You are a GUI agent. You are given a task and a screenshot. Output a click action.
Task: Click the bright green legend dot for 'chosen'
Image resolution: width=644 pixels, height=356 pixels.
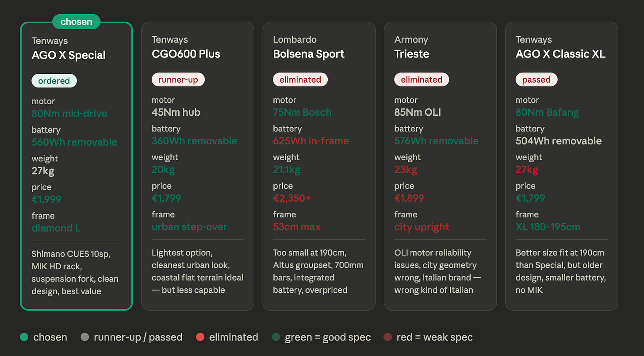[24, 337]
